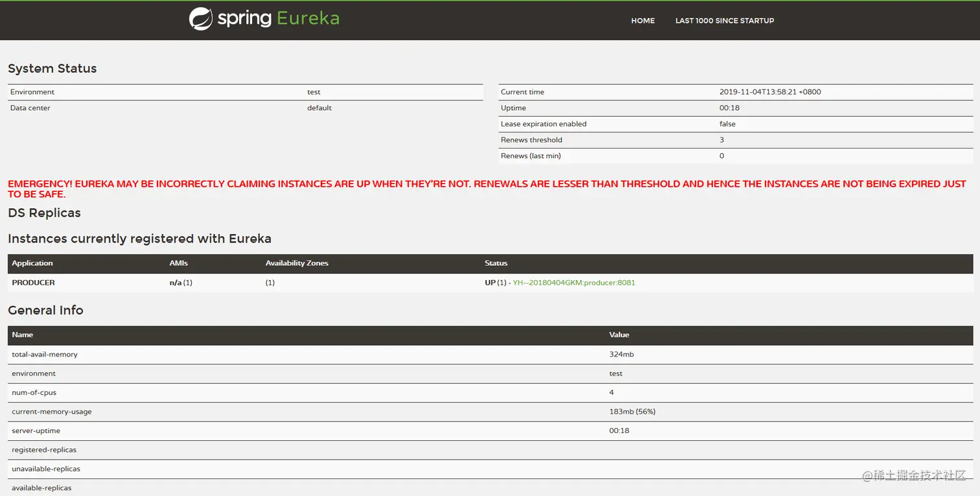Image resolution: width=980 pixels, height=496 pixels.
Task: Click the Name column header in General Info
Action: point(23,335)
